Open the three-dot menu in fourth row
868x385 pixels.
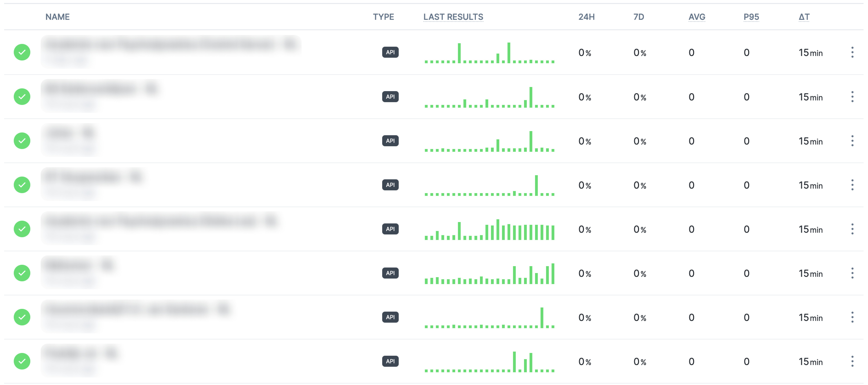tap(852, 185)
